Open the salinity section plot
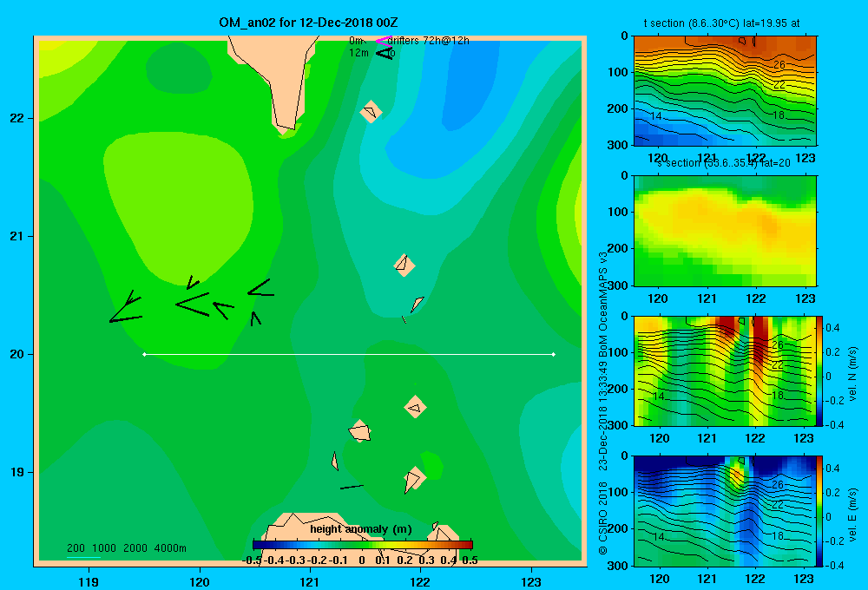This screenshot has height=590, width=868. 725,231
